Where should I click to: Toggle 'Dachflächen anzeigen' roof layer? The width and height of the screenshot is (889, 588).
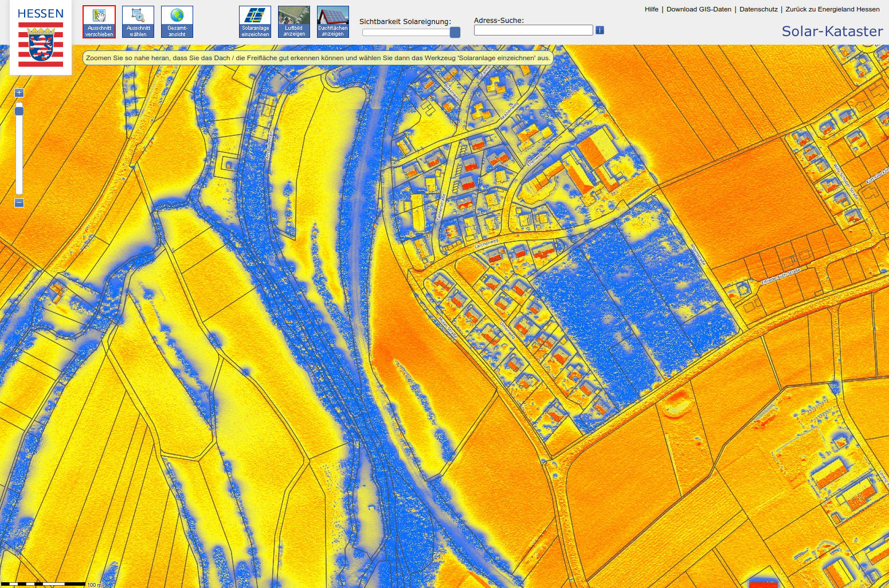pos(333,22)
